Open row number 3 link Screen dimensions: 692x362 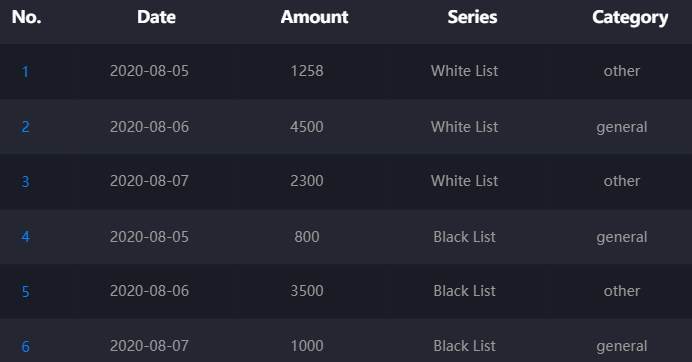26,181
